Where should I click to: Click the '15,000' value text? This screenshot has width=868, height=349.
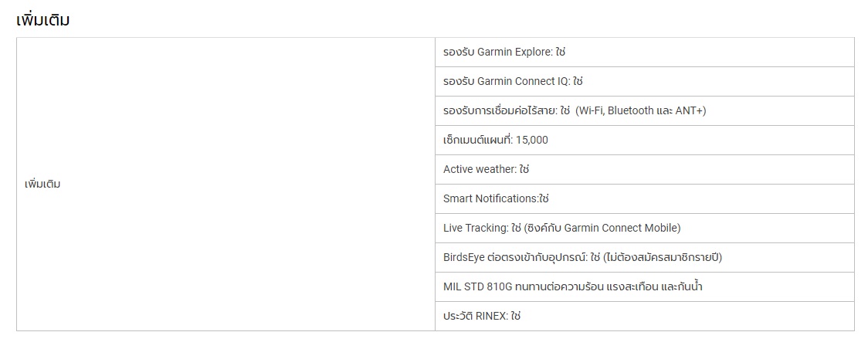click(532, 141)
